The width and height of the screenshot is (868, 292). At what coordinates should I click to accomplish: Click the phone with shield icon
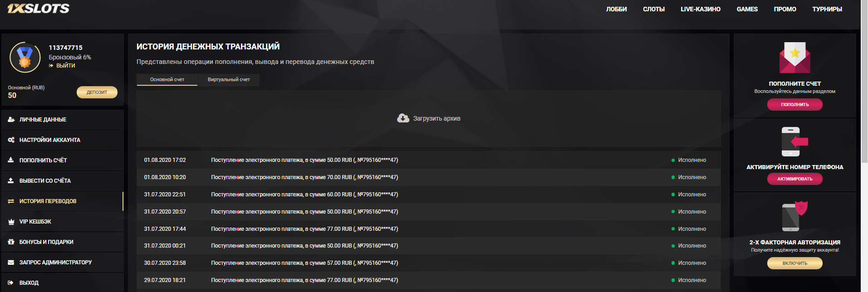tap(794, 216)
